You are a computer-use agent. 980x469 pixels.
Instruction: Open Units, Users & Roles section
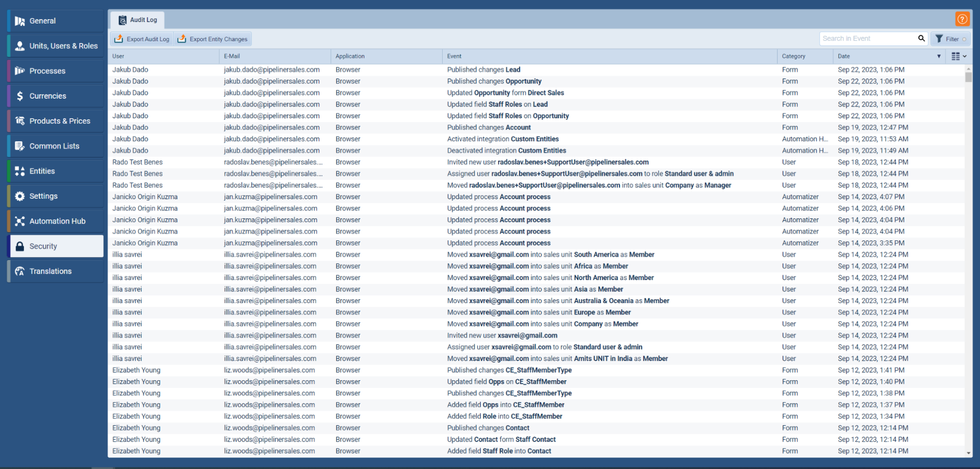pos(55,46)
